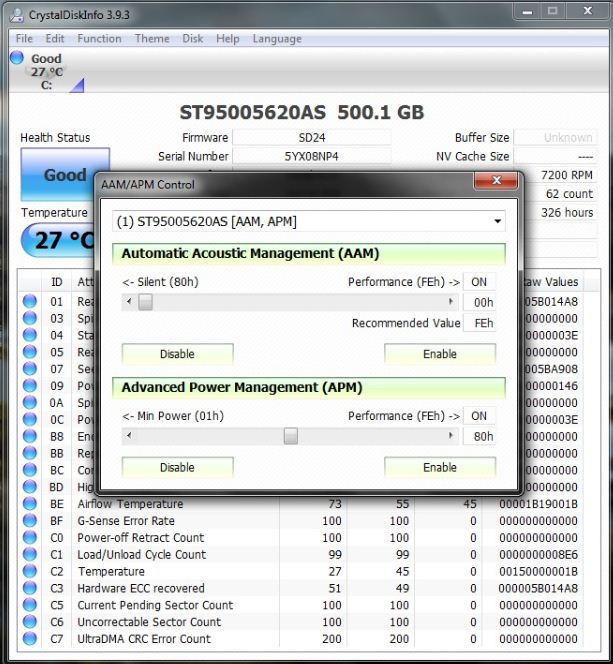
Task: Click the AAM value field 00h
Action: click(479, 302)
